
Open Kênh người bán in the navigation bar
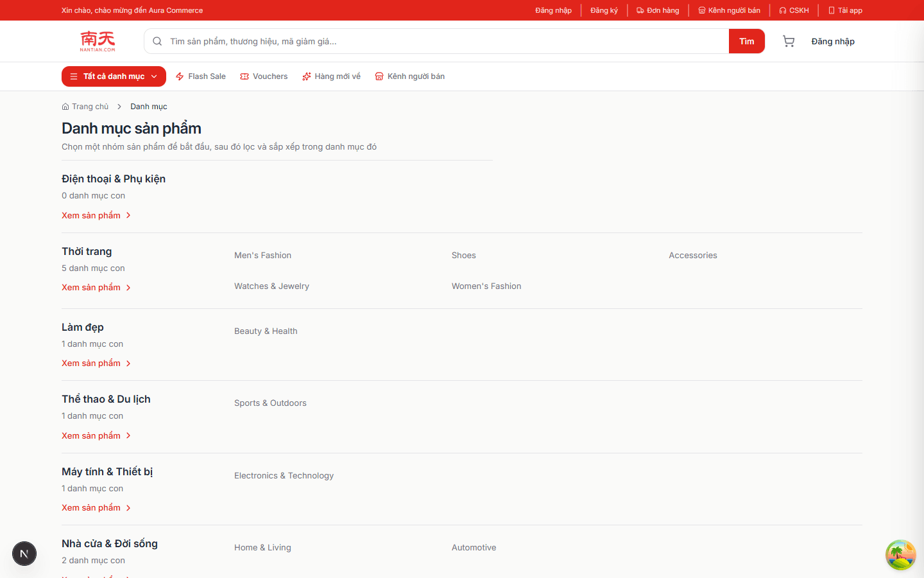tap(410, 76)
